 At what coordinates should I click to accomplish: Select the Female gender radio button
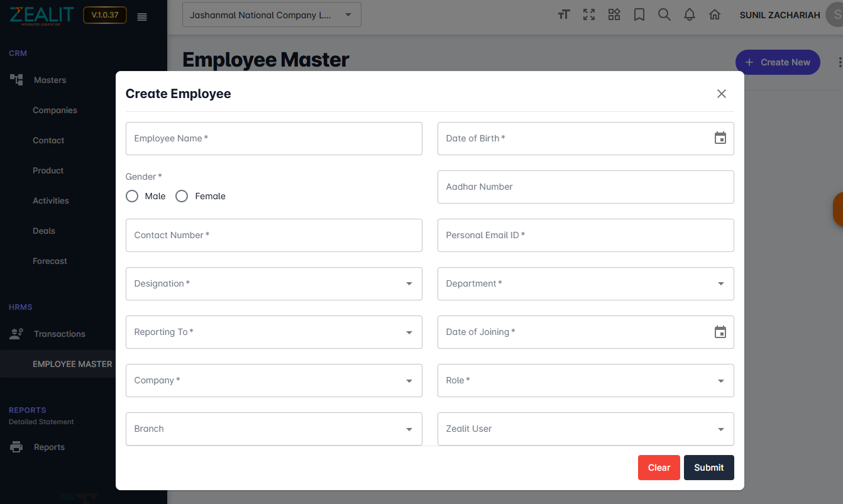tap(182, 196)
